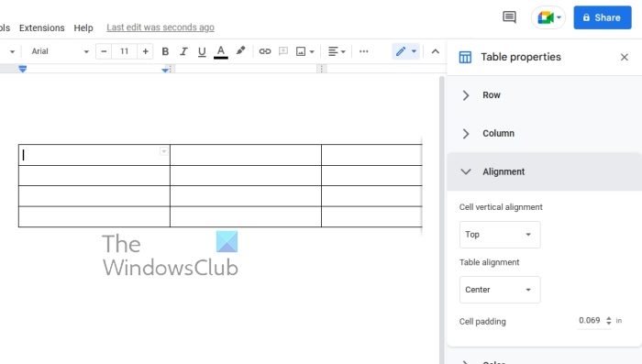Viewport: 642px width, 364px height.
Task: Collapse the menus with the up chevron
Action: (x=436, y=51)
